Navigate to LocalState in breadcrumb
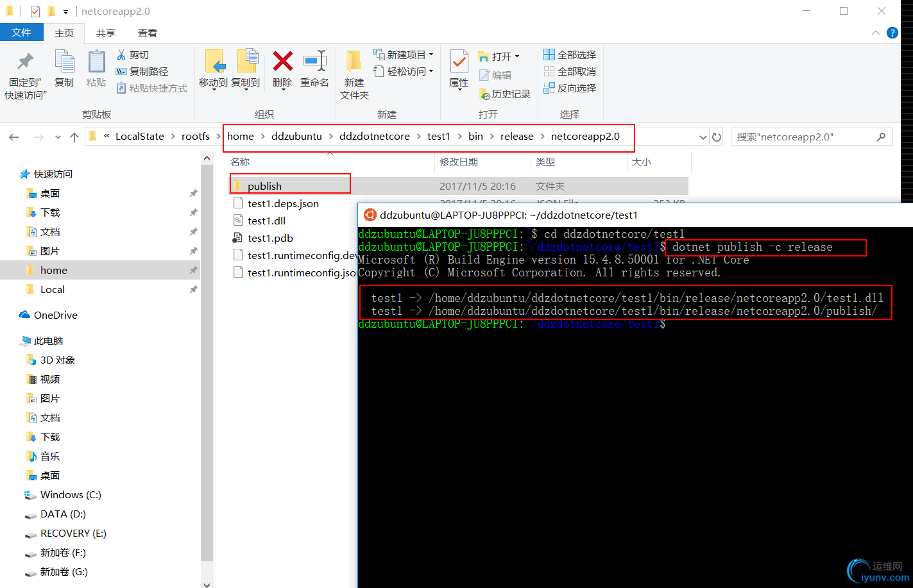Image resolution: width=913 pixels, height=588 pixels. [x=140, y=137]
